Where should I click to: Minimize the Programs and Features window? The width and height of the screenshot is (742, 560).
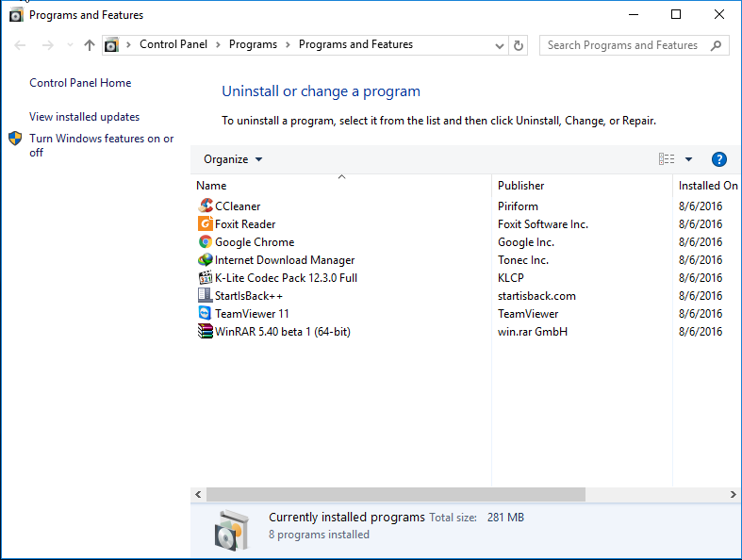point(634,15)
